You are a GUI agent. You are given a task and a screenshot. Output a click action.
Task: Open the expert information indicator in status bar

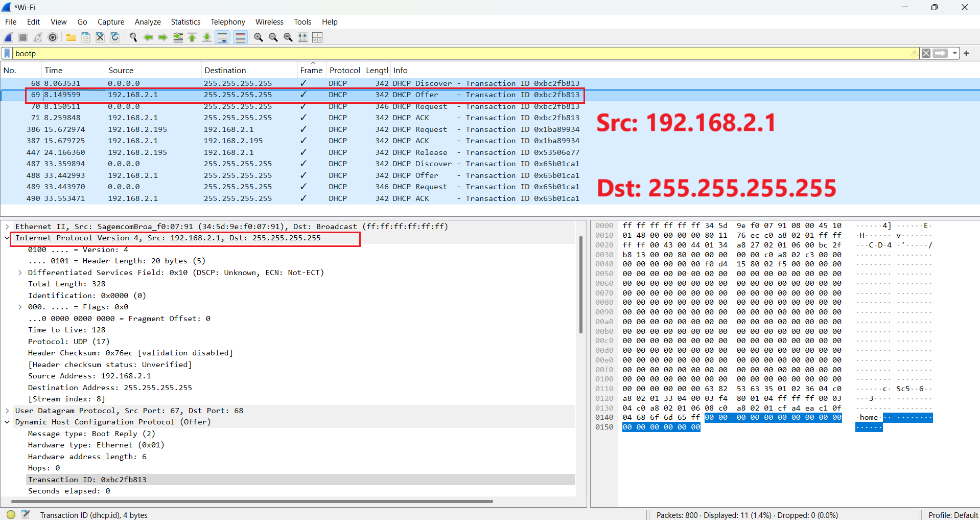point(11,514)
